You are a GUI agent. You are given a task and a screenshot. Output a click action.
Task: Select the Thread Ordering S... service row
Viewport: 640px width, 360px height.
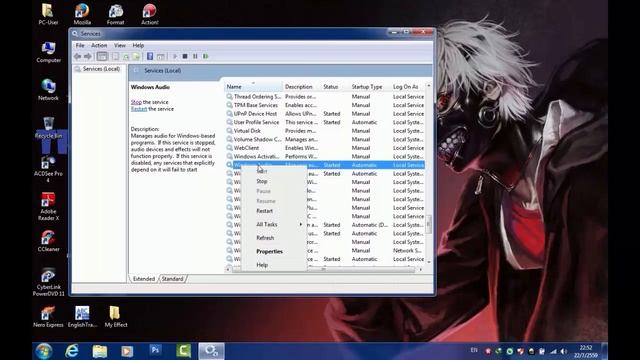pyautogui.click(x=325, y=97)
